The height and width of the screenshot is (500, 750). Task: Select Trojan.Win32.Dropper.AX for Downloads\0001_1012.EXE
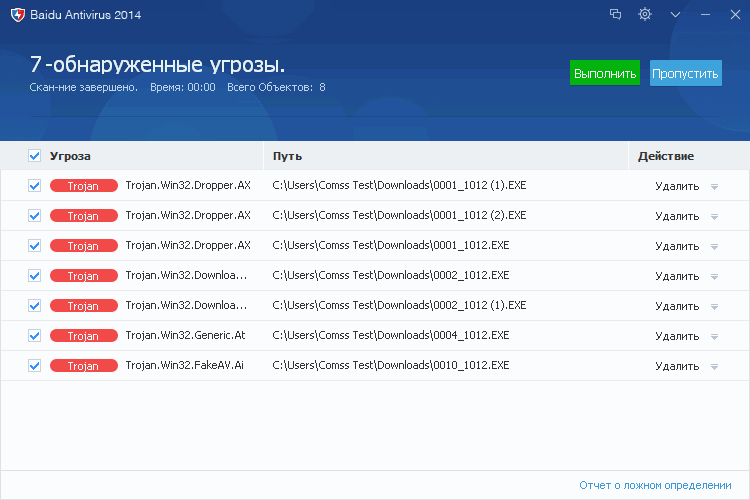[188, 245]
